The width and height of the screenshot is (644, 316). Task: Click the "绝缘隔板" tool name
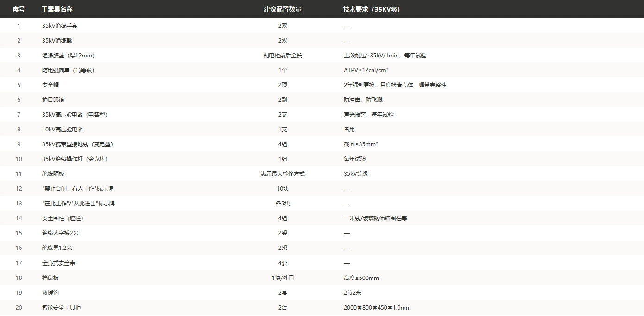53,174
